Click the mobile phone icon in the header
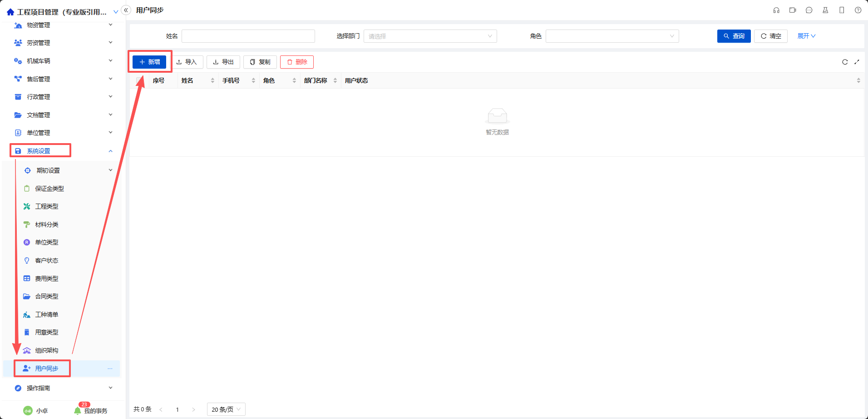 (x=842, y=10)
